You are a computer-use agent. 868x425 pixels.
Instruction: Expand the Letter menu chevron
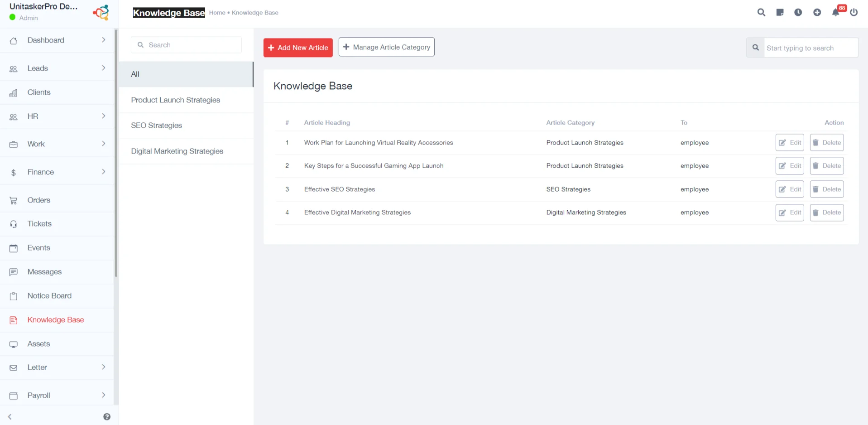pos(104,367)
